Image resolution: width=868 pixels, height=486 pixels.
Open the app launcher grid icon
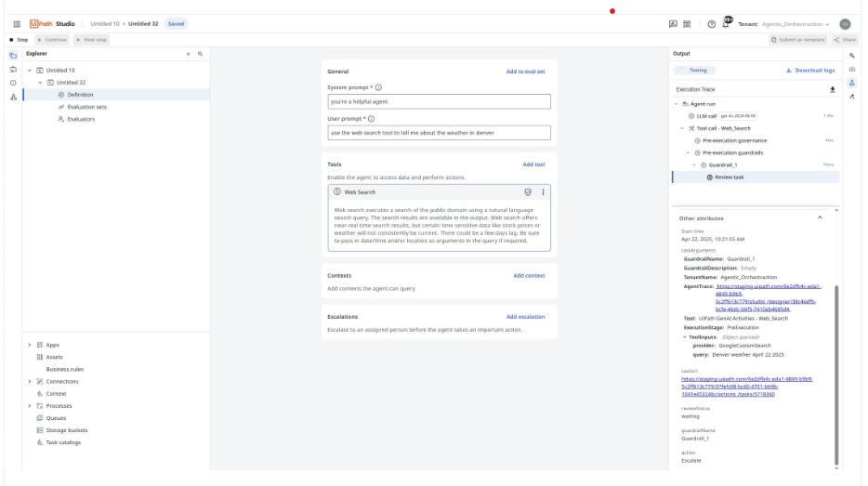tap(16, 23)
